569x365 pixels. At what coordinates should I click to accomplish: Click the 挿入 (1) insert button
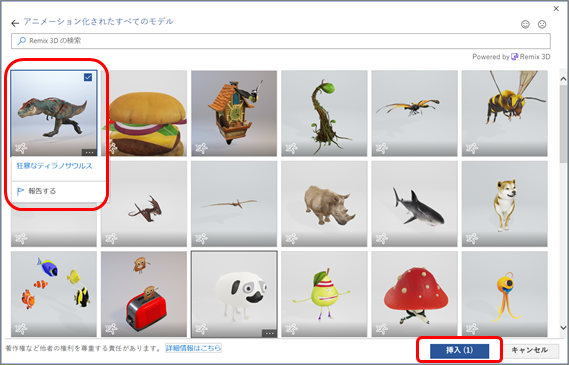pyautogui.click(x=459, y=350)
